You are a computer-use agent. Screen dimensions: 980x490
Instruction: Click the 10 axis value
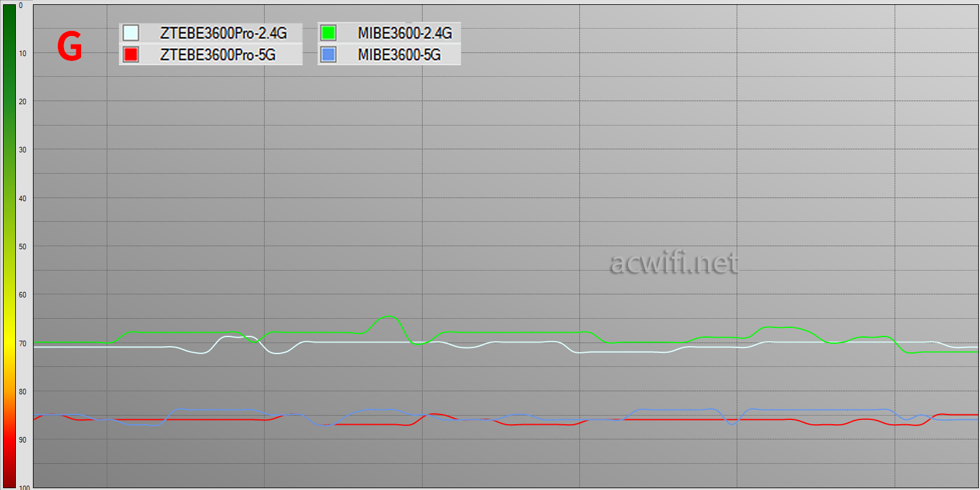point(23,54)
